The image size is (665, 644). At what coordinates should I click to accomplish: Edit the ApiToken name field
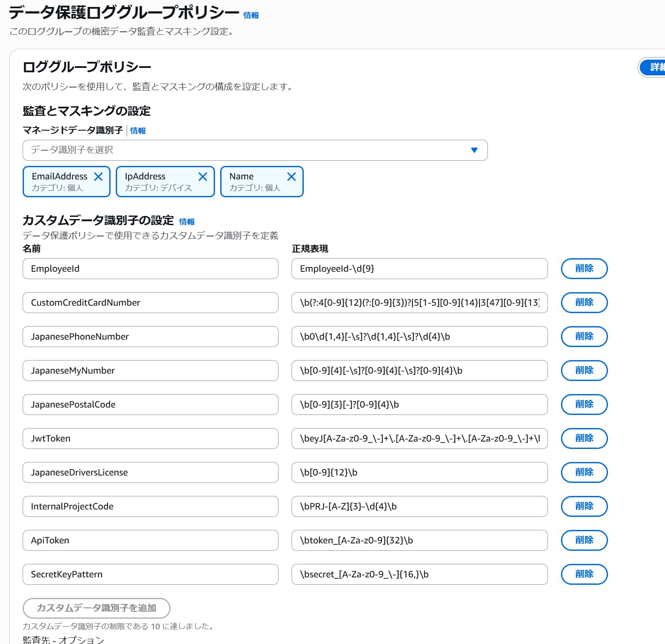(x=151, y=540)
